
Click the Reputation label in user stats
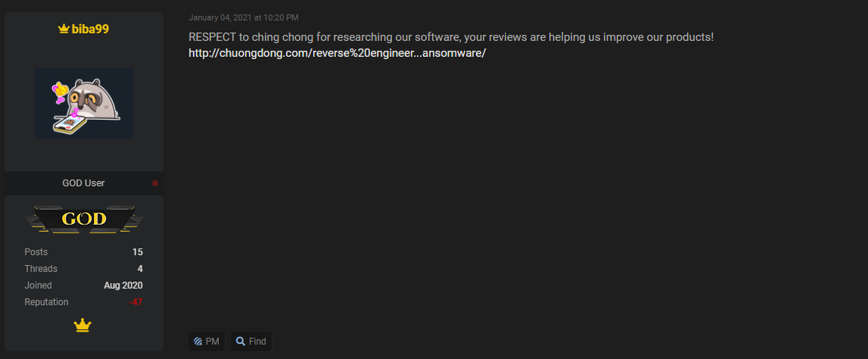tap(46, 302)
